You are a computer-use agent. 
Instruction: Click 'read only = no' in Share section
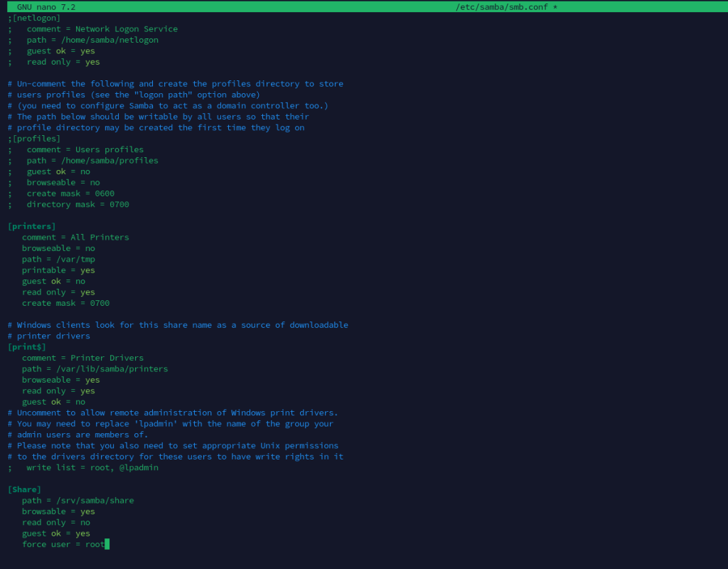(x=56, y=522)
